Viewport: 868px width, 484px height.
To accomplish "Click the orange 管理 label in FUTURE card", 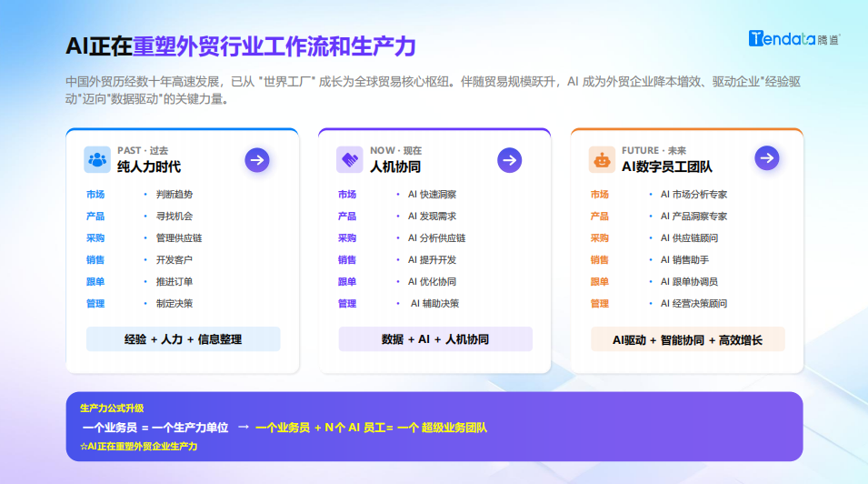I will (600, 303).
